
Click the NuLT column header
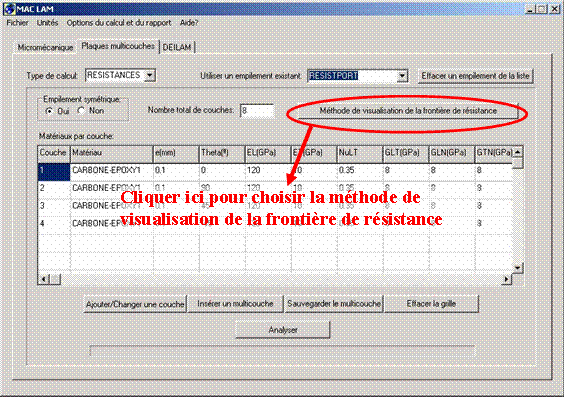point(360,153)
